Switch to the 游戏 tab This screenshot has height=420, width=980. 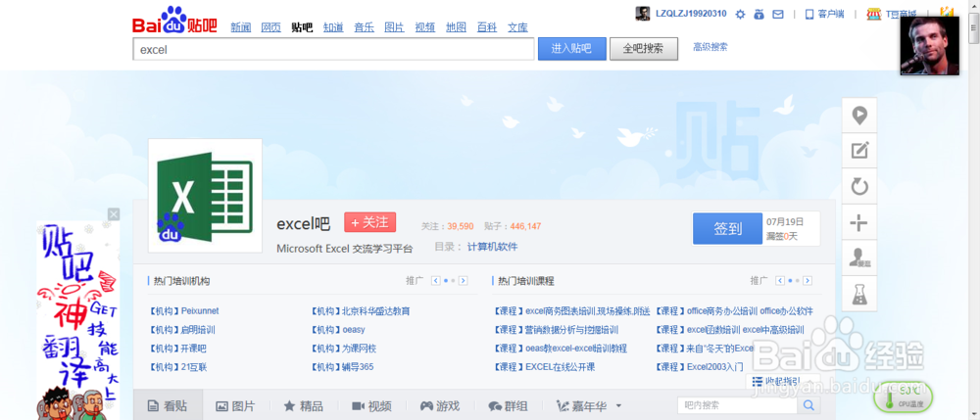click(x=440, y=406)
